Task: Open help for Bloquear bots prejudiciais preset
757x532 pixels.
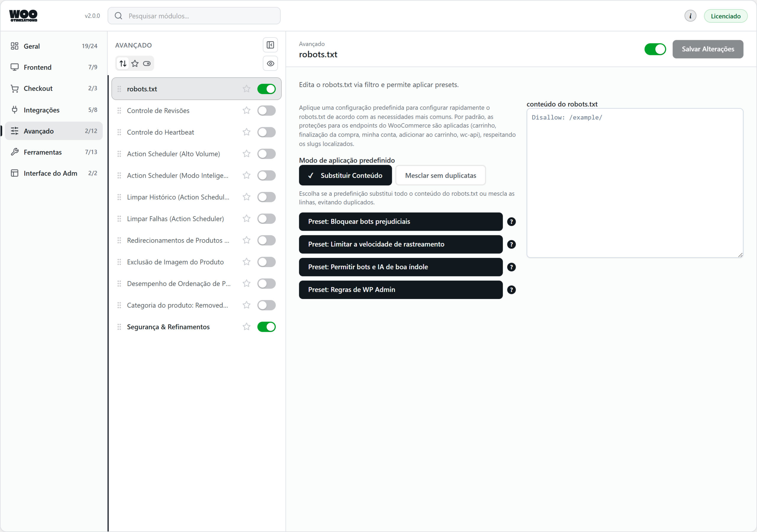Action: [511, 221]
